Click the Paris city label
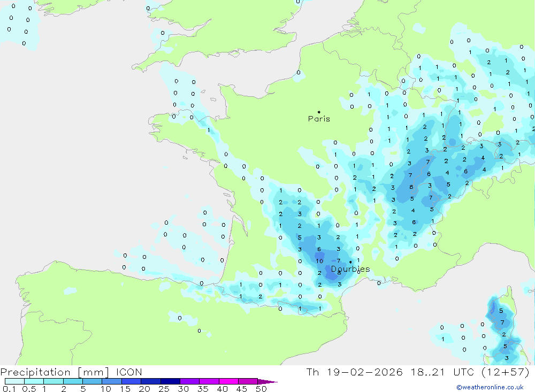535x392 pixels. point(319,119)
